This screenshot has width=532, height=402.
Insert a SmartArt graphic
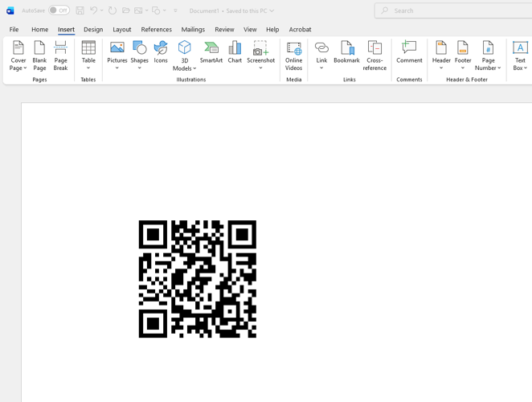tap(211, 52)
